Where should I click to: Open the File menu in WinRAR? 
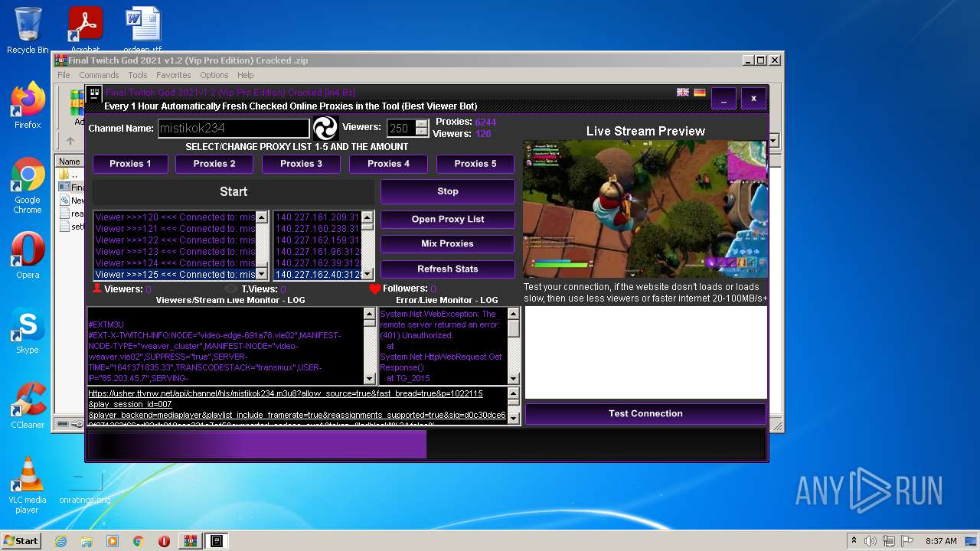click(x=64, y=75)
